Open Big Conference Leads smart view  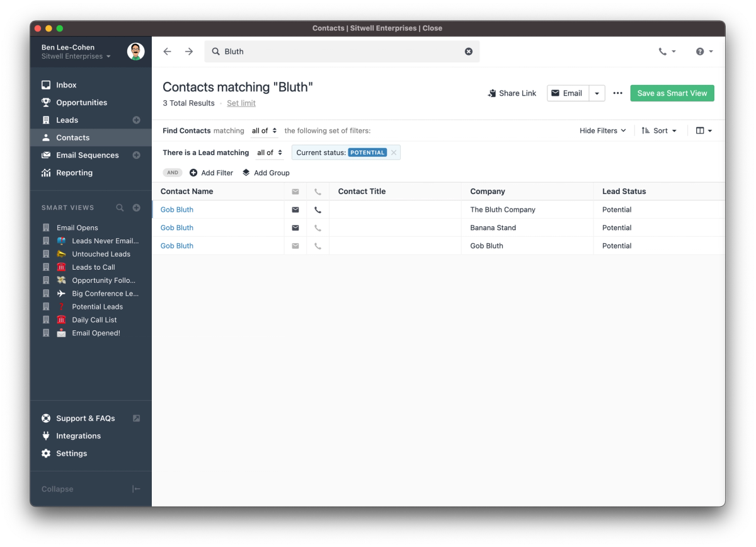point(91,294)
